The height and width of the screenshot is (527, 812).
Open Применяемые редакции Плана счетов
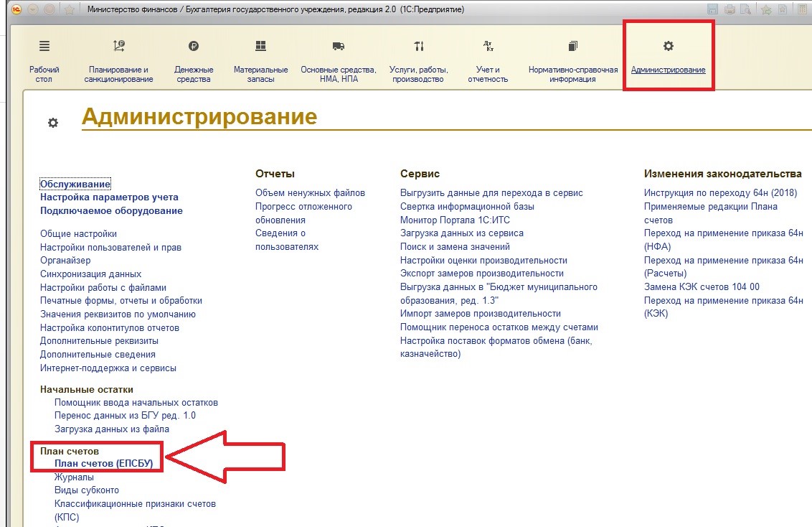(x=710, y=213)
